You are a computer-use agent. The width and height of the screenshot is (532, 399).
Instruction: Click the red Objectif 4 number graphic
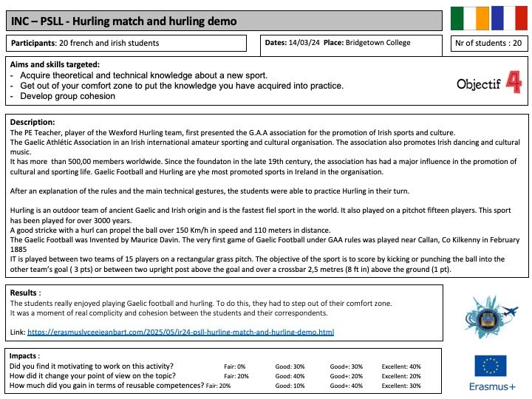[514, 82]
